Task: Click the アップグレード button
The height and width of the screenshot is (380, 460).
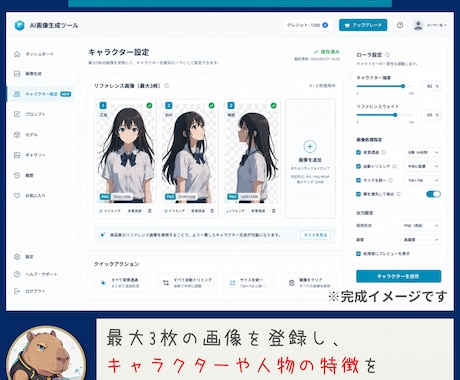Action: pos(363,25)
